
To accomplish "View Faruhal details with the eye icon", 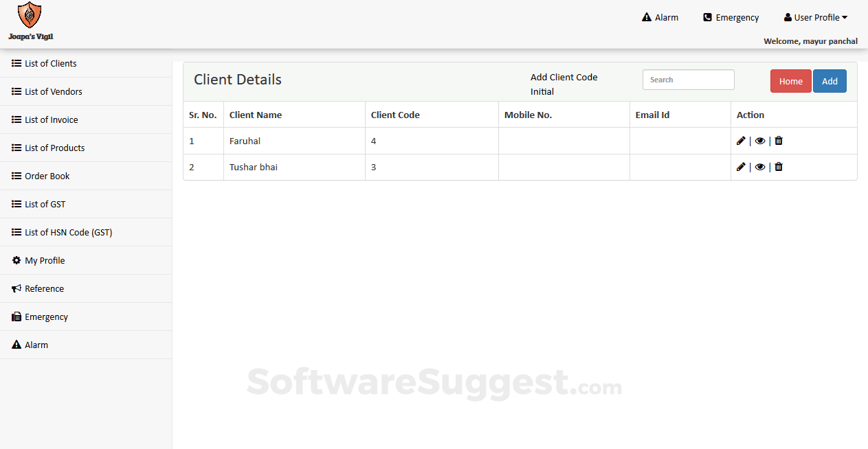I will click(759, 141).
